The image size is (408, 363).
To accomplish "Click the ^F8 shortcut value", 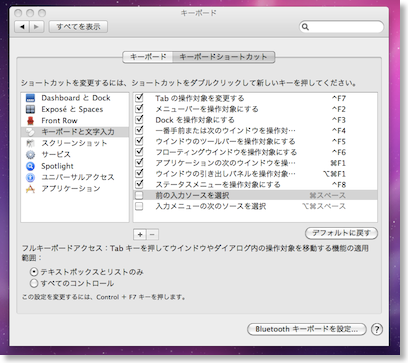I will point(339,184).
